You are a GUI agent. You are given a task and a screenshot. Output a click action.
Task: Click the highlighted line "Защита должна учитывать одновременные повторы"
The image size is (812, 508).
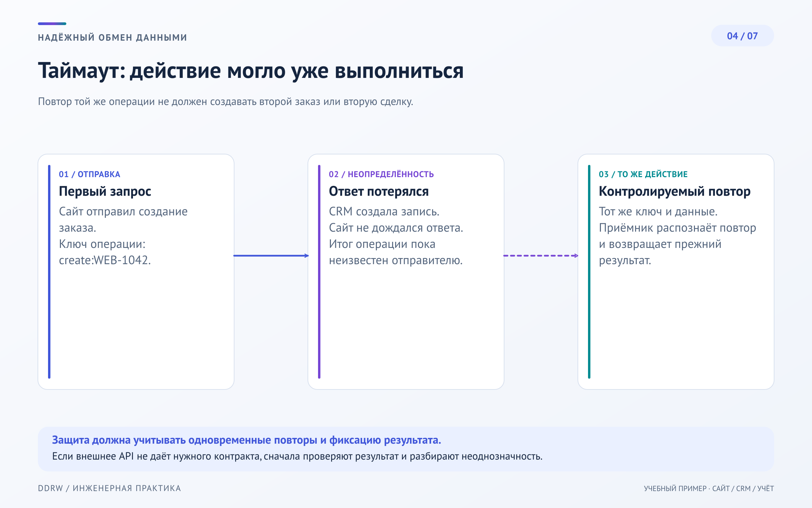[x=246, y=440]
